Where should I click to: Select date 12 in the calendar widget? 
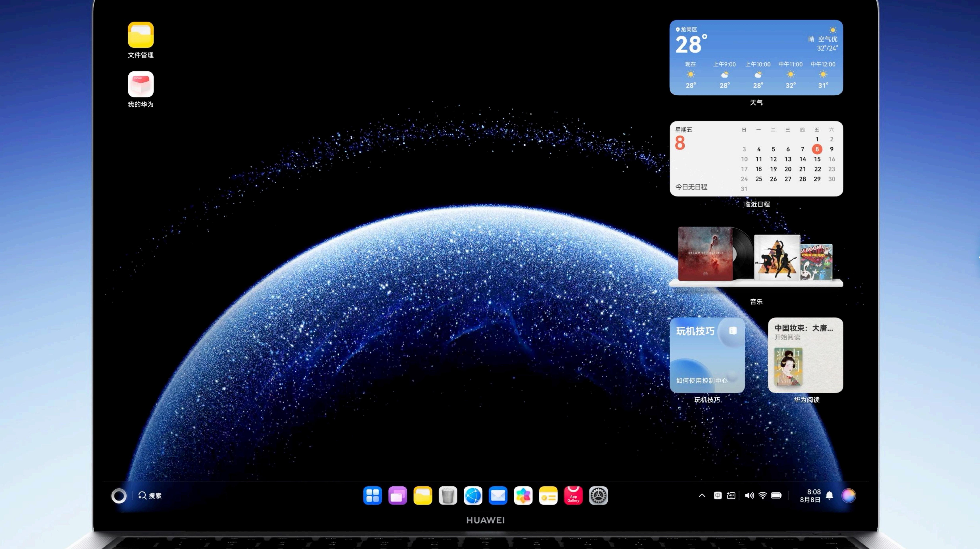[773, 159]
